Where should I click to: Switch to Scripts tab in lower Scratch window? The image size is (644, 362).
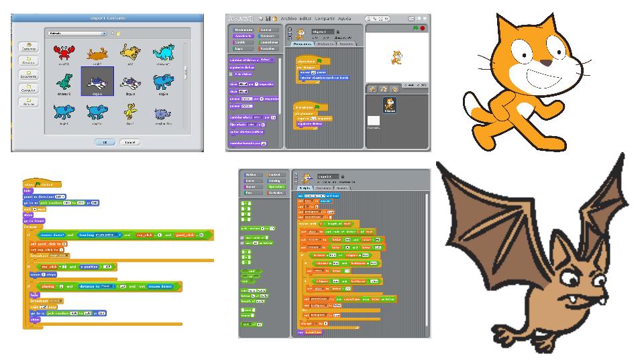[x=305, y=188]
